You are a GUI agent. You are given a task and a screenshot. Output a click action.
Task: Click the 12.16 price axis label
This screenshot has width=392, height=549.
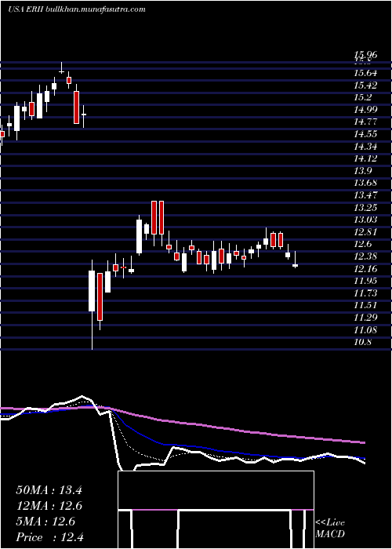point(365,268)
